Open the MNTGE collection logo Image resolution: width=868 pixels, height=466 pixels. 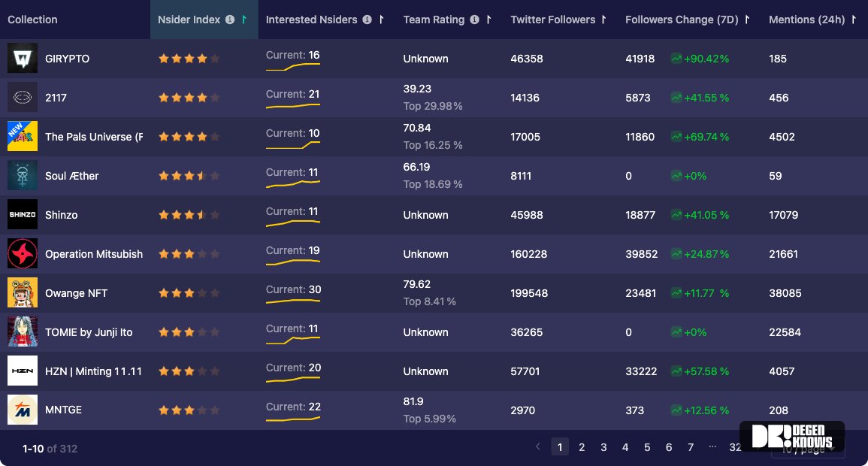[x=22, y=410]
